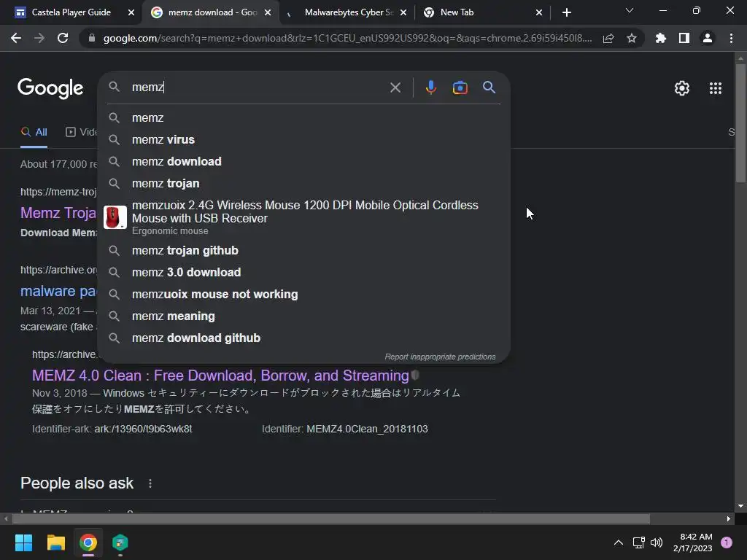Open the Chrome side panel
The height and width of the screenshot is (560, 747).
[684, 38]
